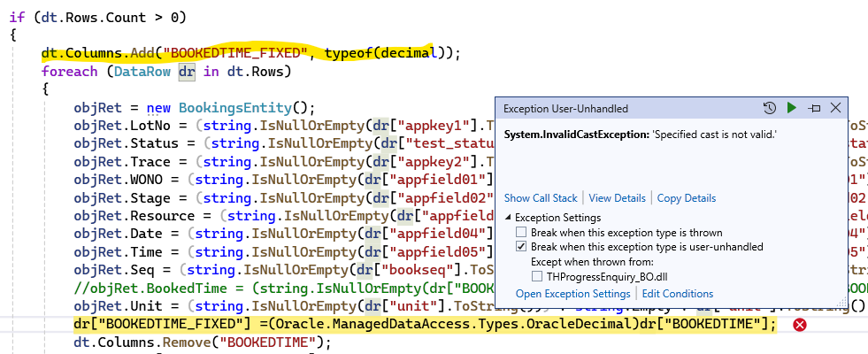Click System.InvalidCastException text

(x=577, y=135)
